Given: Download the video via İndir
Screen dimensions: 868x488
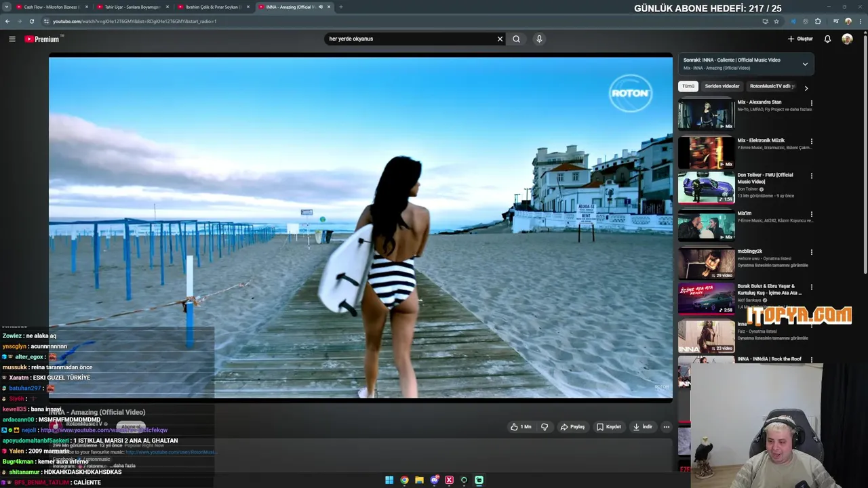Looking at the screenshot, I should pos(643,427).
